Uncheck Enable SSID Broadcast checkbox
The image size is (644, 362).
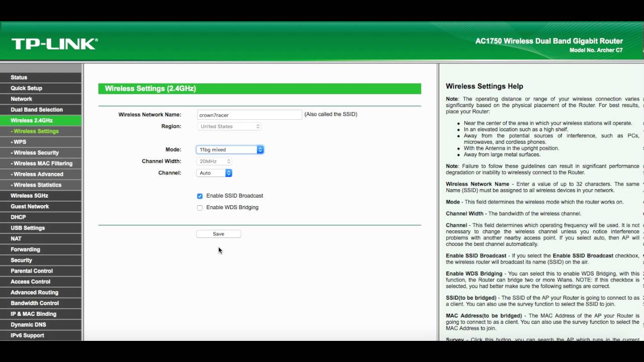(200, 196)
